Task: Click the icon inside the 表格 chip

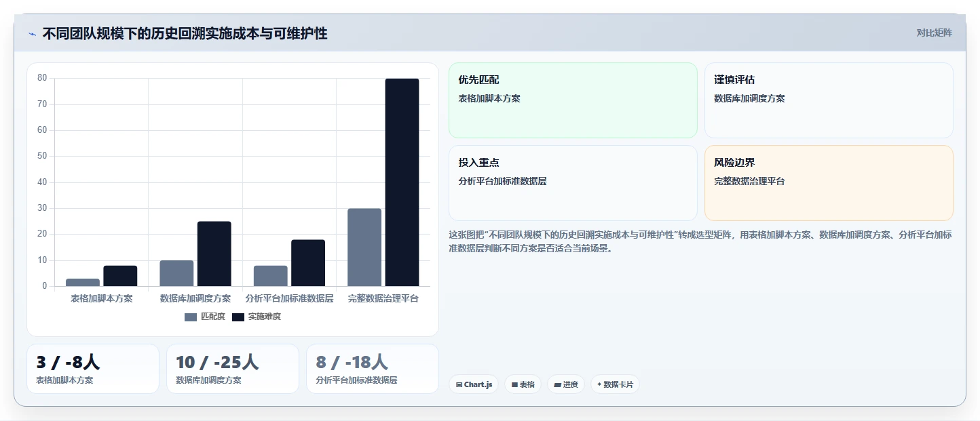Action: [x=514, y=384]
